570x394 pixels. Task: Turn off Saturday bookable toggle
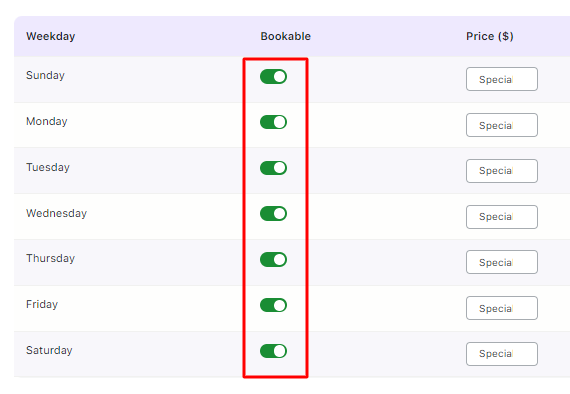273,351
